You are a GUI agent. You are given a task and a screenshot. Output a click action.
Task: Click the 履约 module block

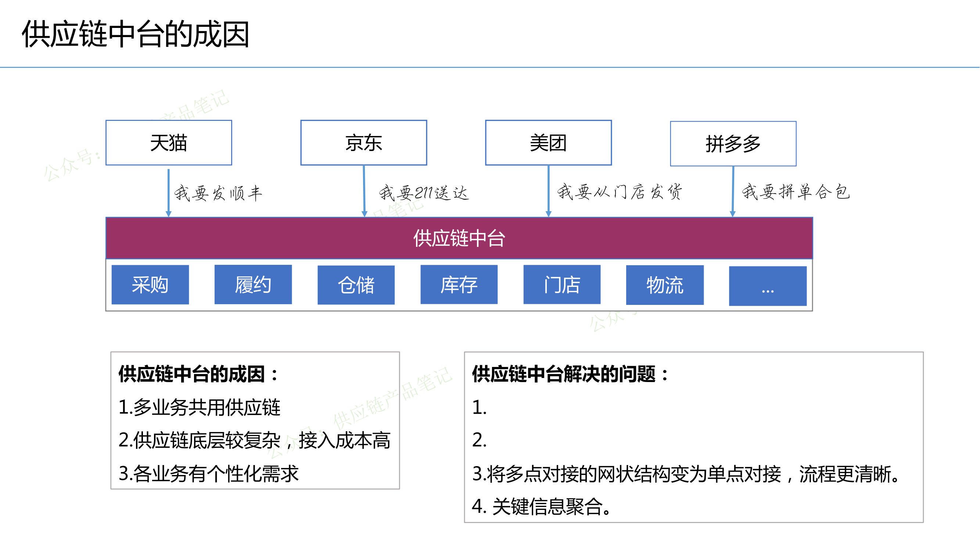point(254,284)
